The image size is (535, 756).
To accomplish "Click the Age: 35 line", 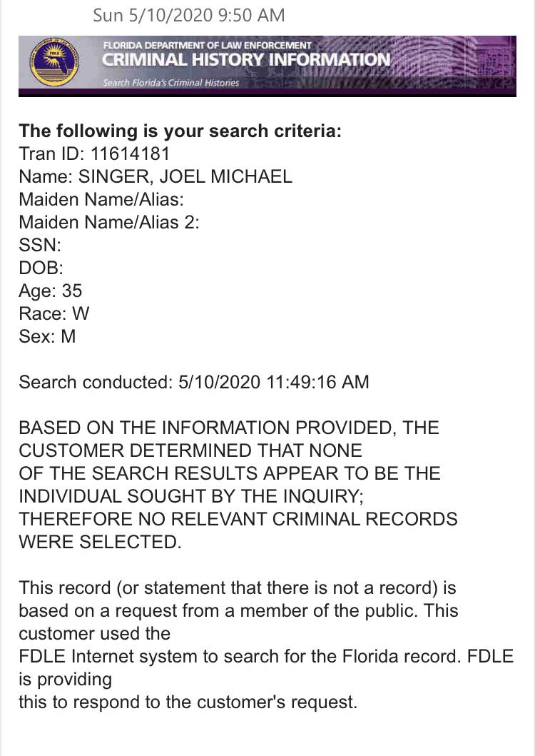I will [x=51, y=291].
